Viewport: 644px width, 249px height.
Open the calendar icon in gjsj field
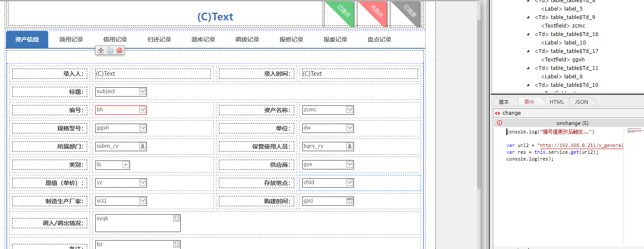tap(350, 201)
